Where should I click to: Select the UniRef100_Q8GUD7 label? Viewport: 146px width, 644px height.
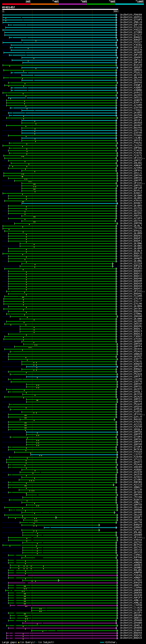[131, 67]
